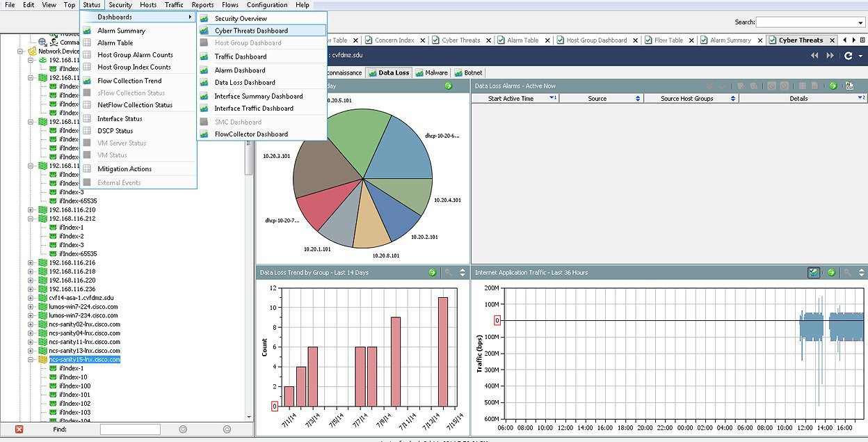Screen dimensions: 868x442
Task: Expand the 192.168.116.210 device node
Action: tap(31, 210)
